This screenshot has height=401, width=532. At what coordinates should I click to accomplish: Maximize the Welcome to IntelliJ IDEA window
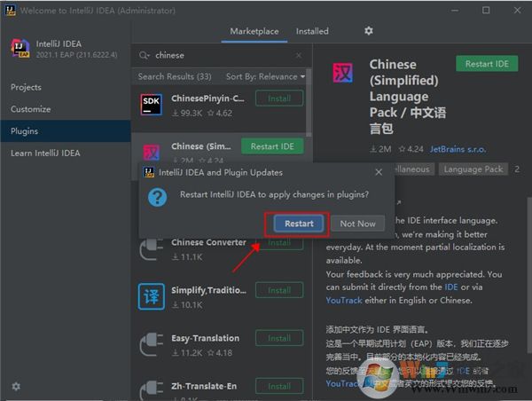click(486, 10)
